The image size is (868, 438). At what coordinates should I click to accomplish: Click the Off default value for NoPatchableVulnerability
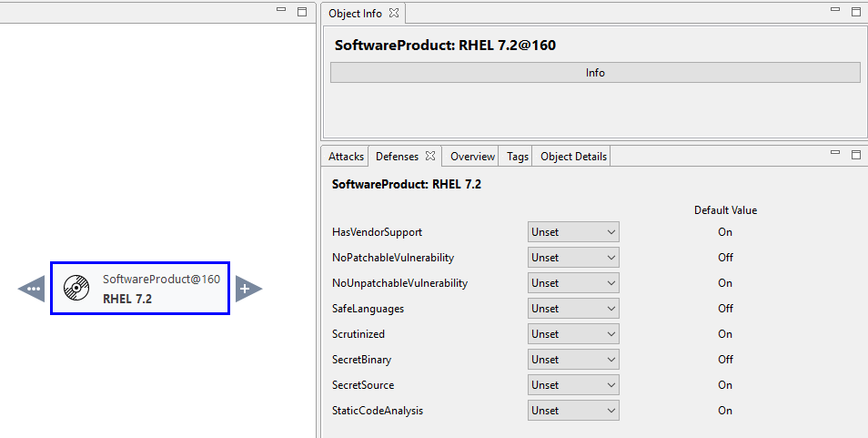pos(725,258)
